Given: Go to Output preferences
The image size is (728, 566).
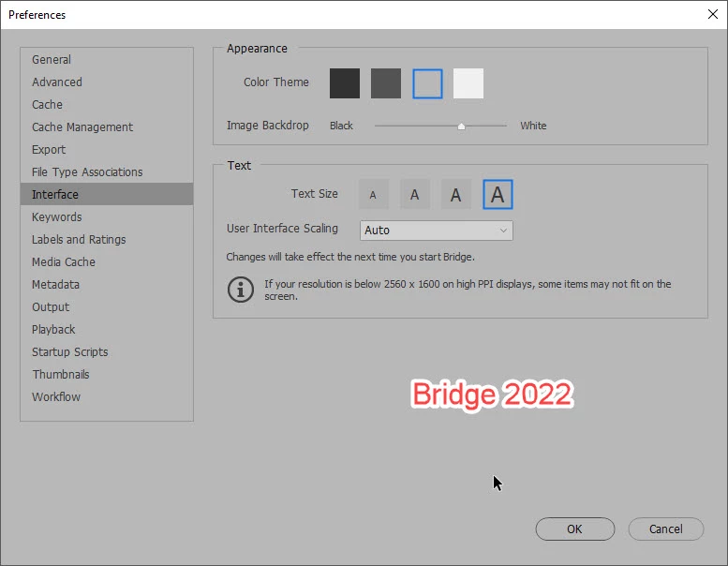Looking at the screenshot, I should 107,307.
